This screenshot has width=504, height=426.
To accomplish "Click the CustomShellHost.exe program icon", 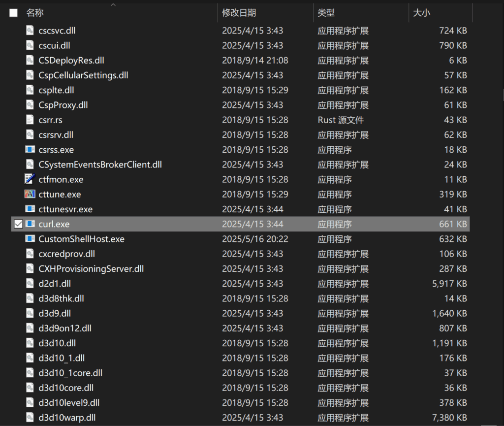I will [30, 239].
